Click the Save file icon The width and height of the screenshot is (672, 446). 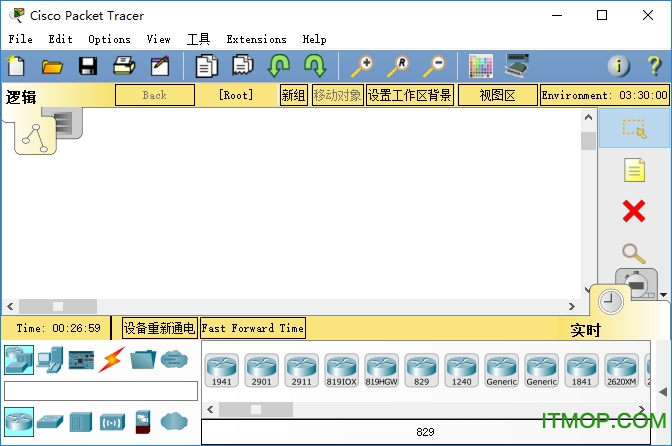pyautogui.click(x=87, y=67)
